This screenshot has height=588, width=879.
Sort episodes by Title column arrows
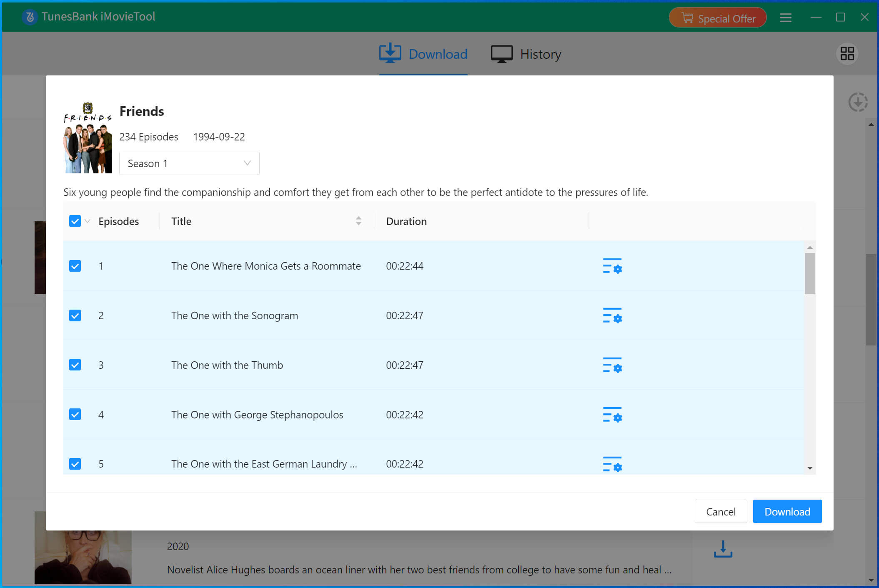click(358, 221)
